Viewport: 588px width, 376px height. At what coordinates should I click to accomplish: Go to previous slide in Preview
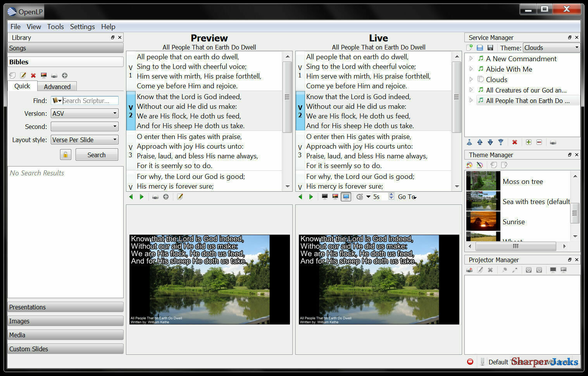[131, 197]
